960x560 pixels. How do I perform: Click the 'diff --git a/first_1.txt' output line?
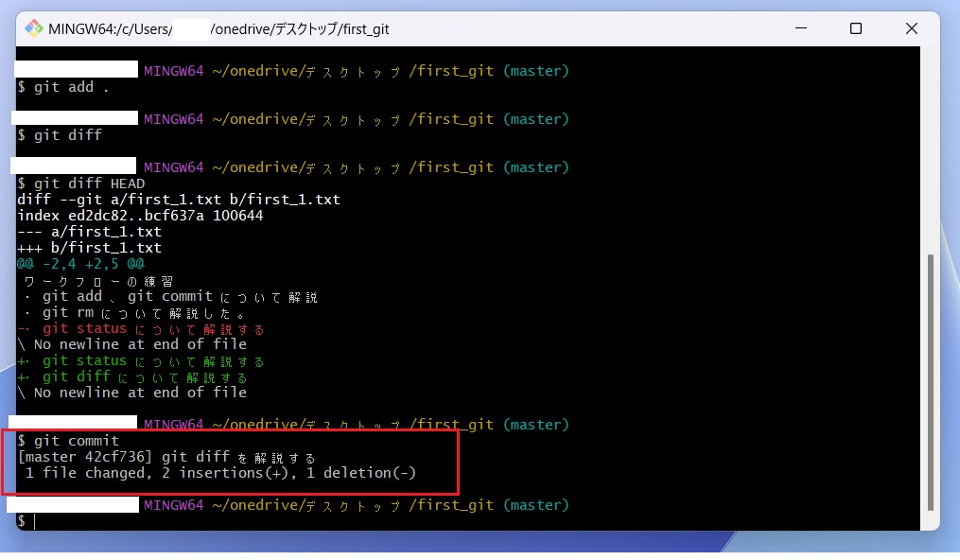[178, 200]
